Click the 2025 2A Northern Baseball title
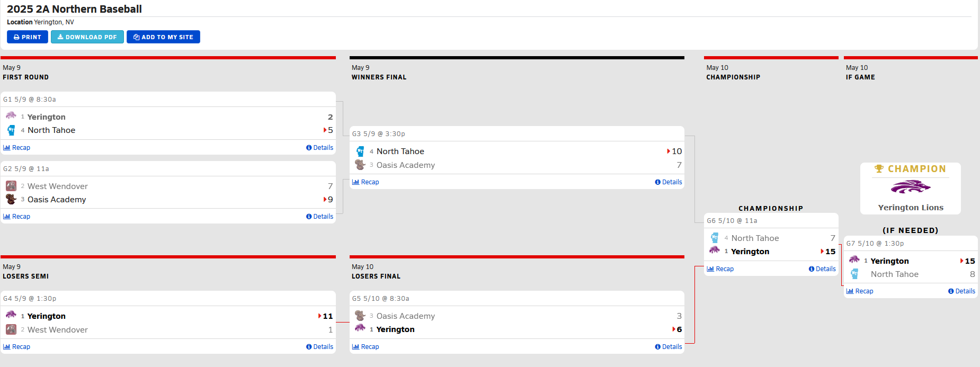This screenshot has height=367, width=980. tap(74, 9)
